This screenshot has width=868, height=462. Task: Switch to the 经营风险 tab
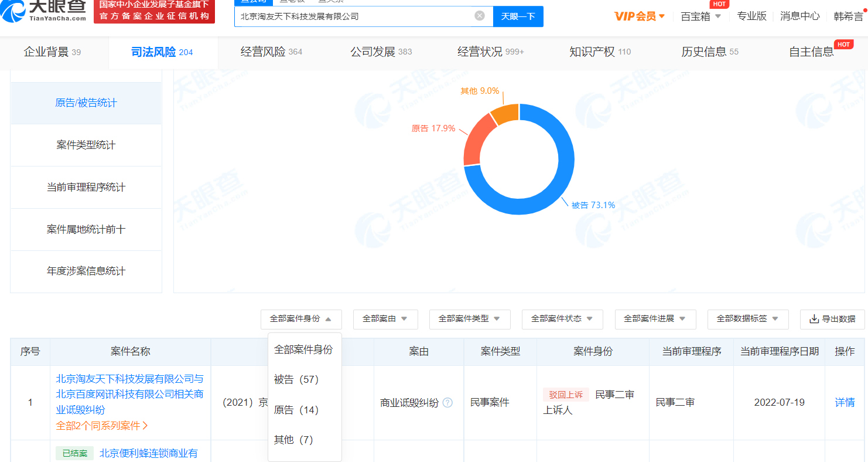[271, 52]
